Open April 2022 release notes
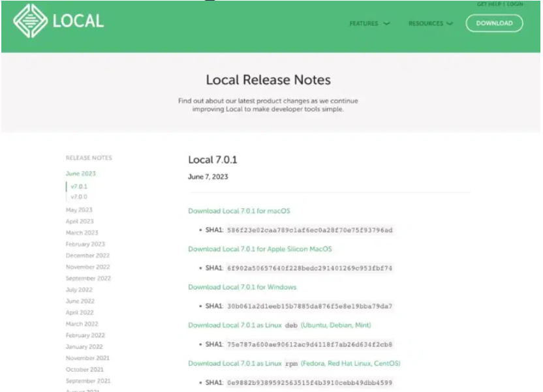 tap(80, 313)
